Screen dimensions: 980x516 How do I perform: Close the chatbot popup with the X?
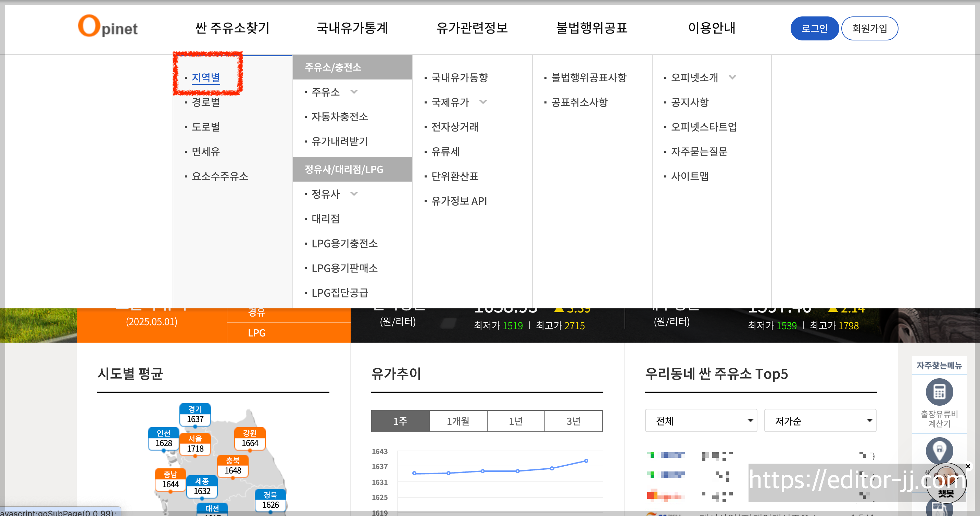click(x=968, y=466)
